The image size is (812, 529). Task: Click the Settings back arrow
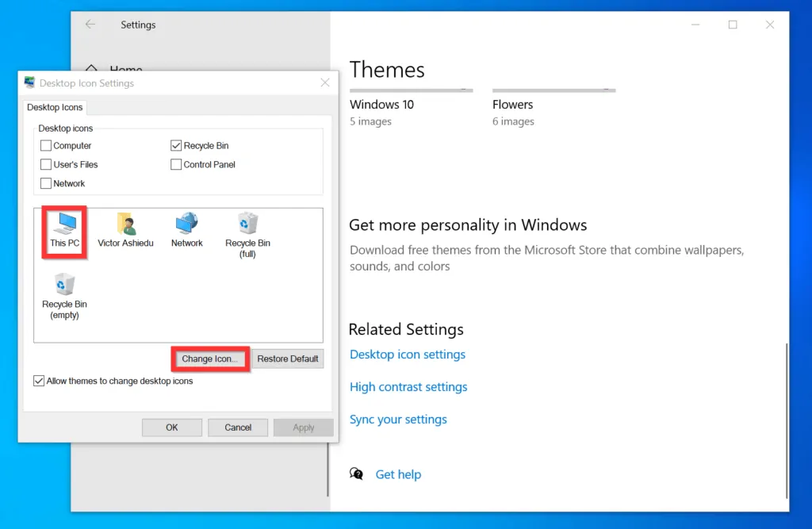[x=90, y=25]
